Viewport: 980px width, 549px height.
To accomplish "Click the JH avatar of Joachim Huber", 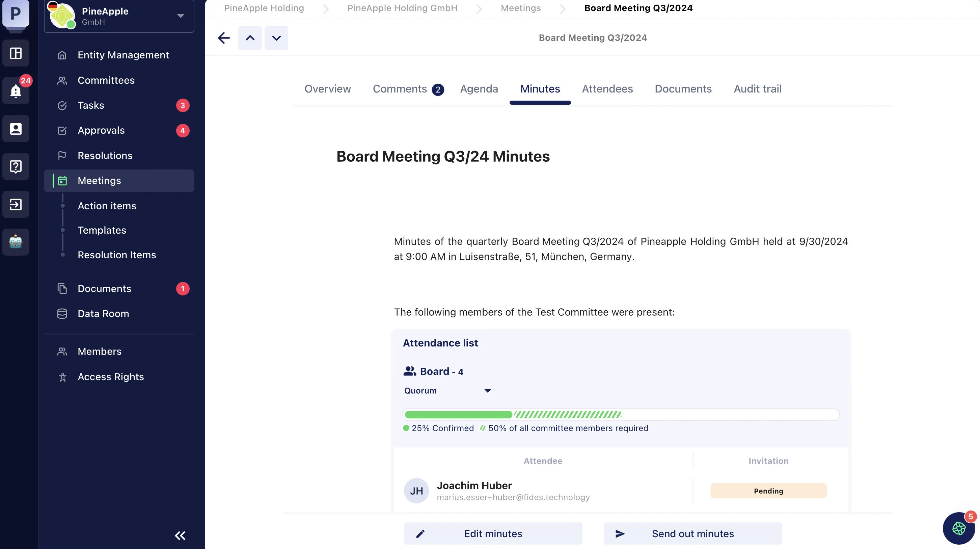I will pyautogui.click(x=416, y=491).
